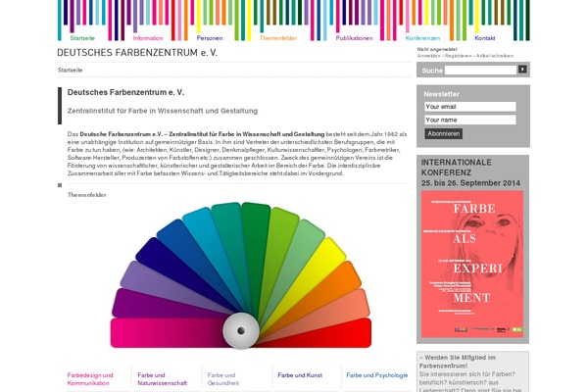Click the Anmelden link

tap(429, 56)
